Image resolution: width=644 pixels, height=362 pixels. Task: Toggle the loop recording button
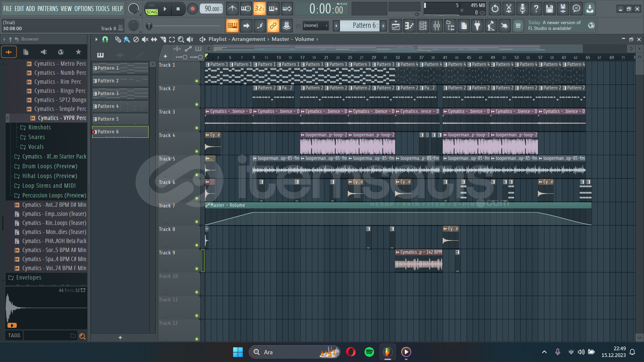(x=287, y=9)
